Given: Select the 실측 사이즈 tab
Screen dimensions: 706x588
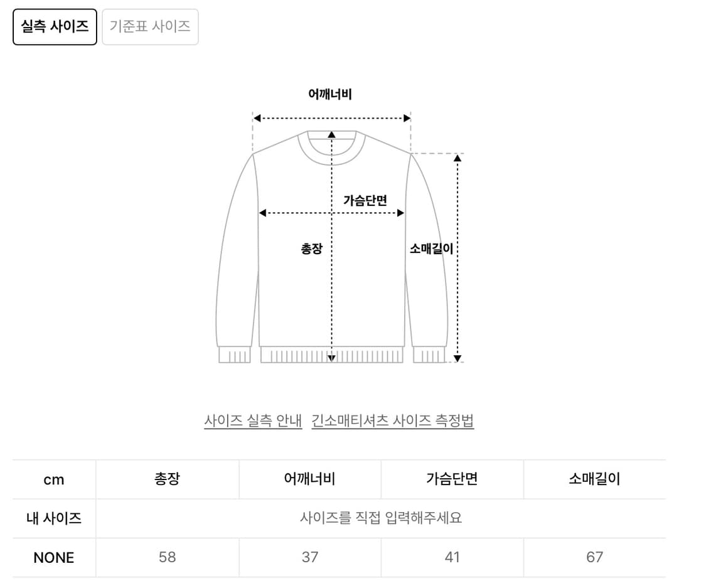Looking at the screenshot, I should pos(55,26).
